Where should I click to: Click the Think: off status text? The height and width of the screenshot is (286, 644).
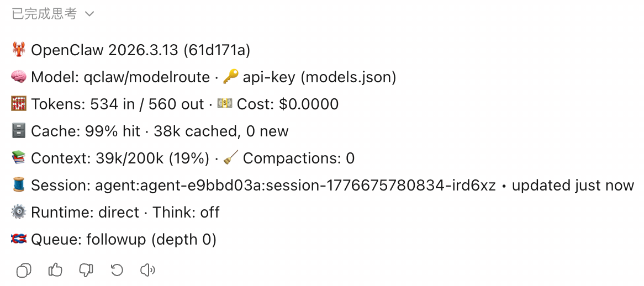[186, 213]
